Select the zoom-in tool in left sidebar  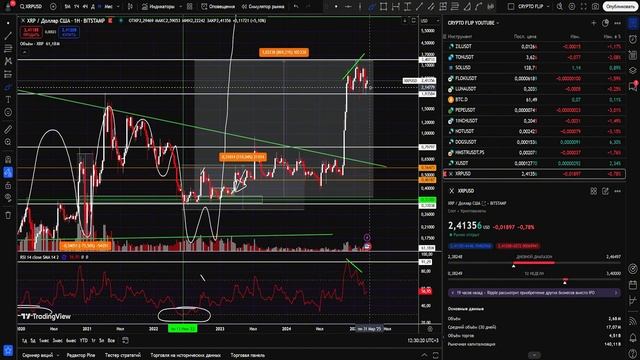[8, 142]
